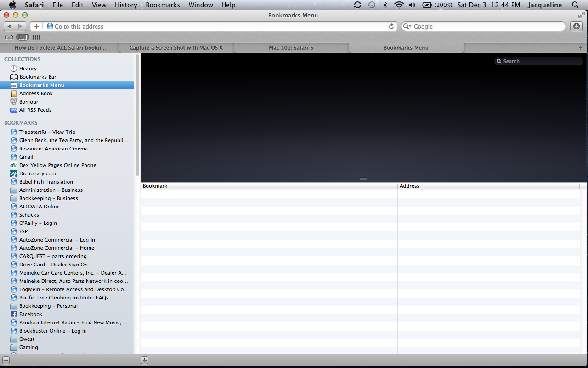Screen dimensions: 588x368
Task: Add a new tab with plus button
Action: pos(581,48)
